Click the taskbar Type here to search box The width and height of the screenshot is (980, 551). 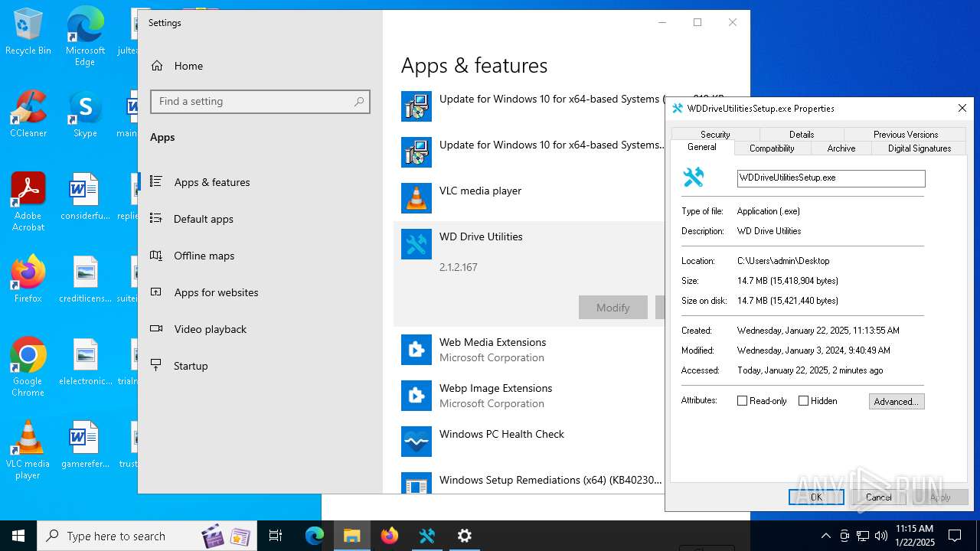[147, 536]
